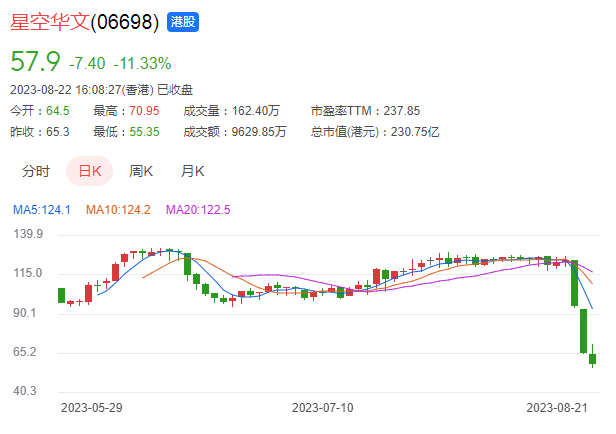Click the 成交额 turnover 9629.85万

pos(259,132)
